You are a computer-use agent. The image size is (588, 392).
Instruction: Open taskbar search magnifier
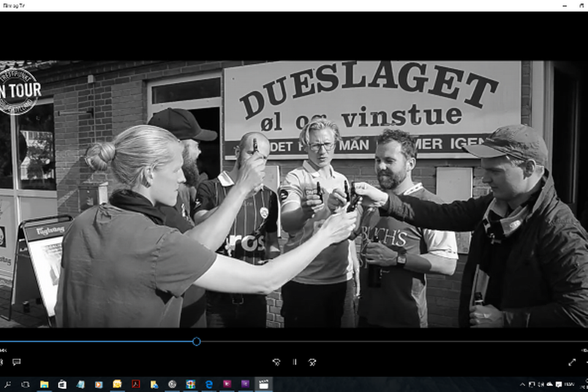(7, 385)
